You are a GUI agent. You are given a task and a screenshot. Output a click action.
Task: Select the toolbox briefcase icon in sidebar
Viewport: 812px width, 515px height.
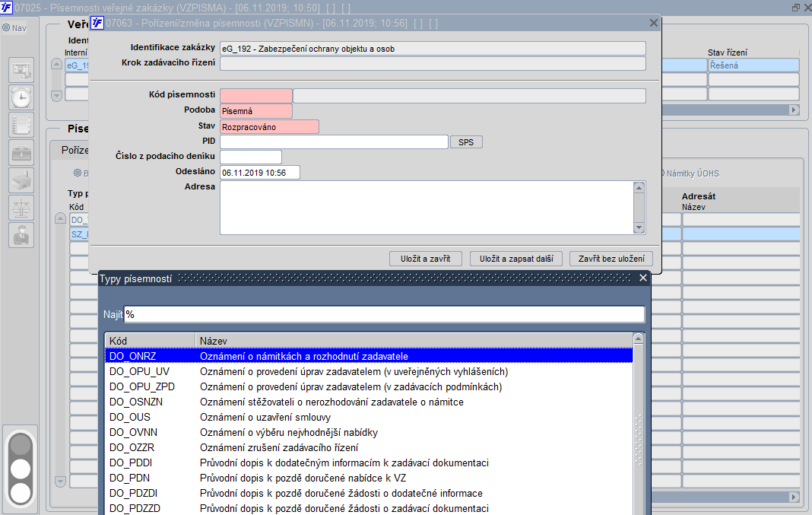(x=21, y=153)
